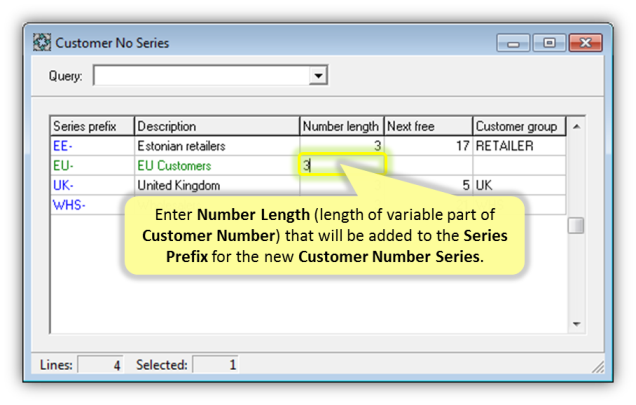Viewport: 636px width, 405px height.
Task: Click the highlighted Number length input for EU-
Action: tap(342, 165)
